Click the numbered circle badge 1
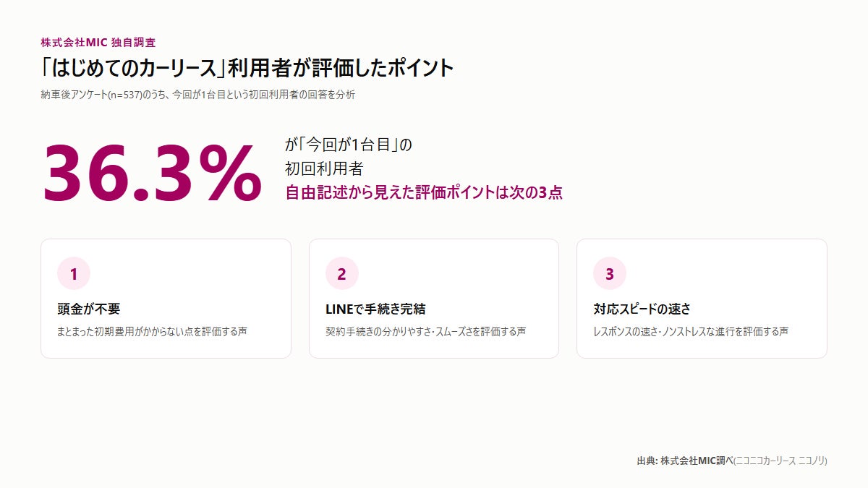This screenshot has width=868, height=488. (x=74, y=274)
